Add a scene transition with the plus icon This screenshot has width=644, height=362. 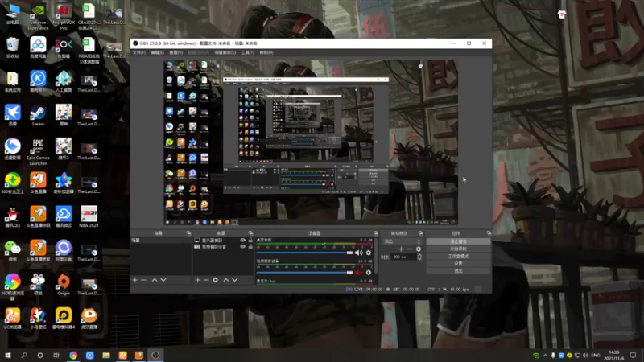click(401, 249)
